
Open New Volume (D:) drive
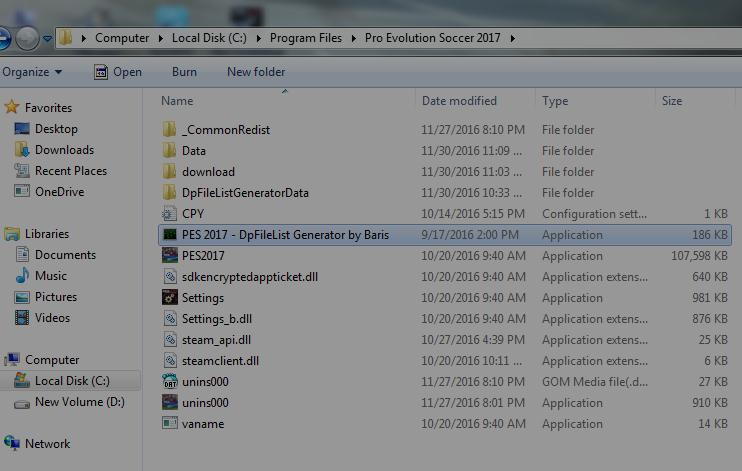click(x=80, y=402)
